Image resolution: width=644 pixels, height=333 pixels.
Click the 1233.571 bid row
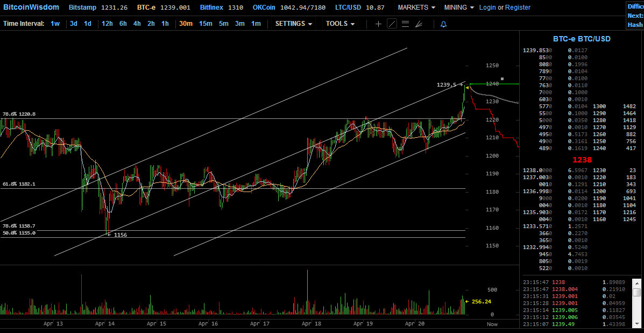pyautogui.click(x=555, y=226)
